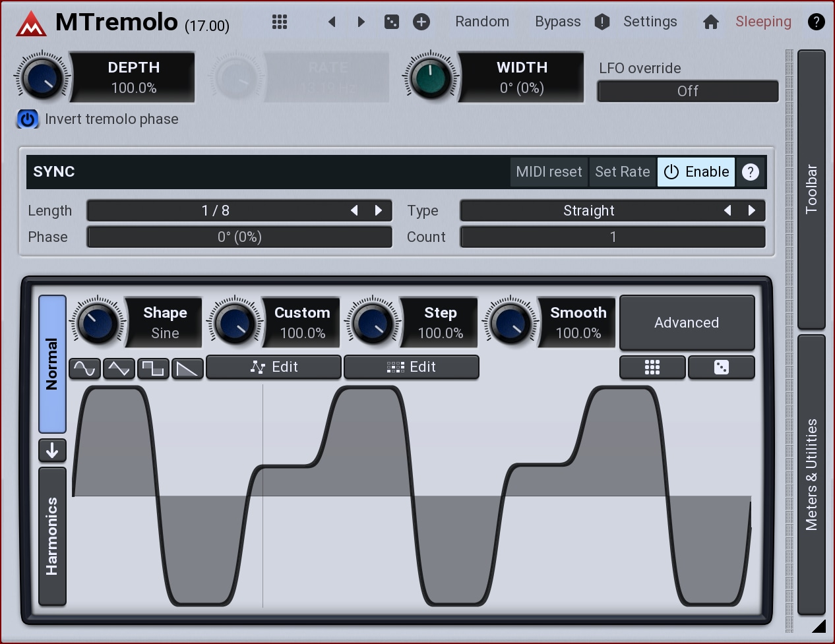Toggle the Sync Enable button
The width and height of the screenshot is (835, 644).
[696, 172]
